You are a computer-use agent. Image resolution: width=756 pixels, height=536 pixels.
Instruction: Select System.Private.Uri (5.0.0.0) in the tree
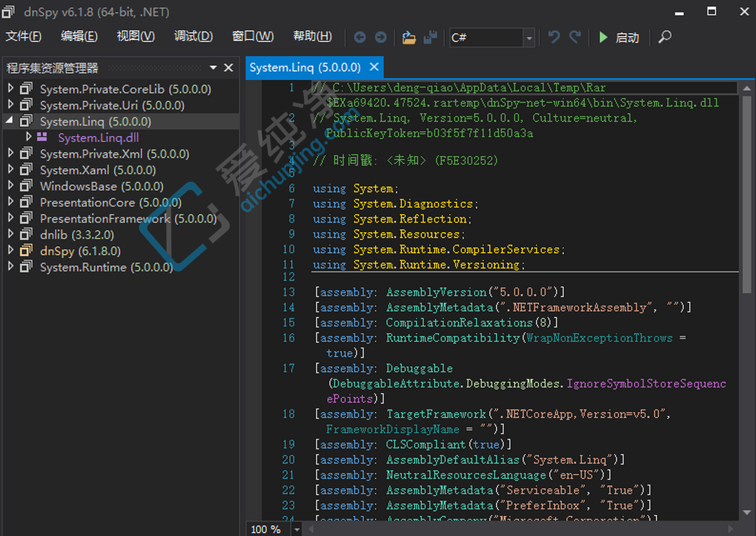112,106
